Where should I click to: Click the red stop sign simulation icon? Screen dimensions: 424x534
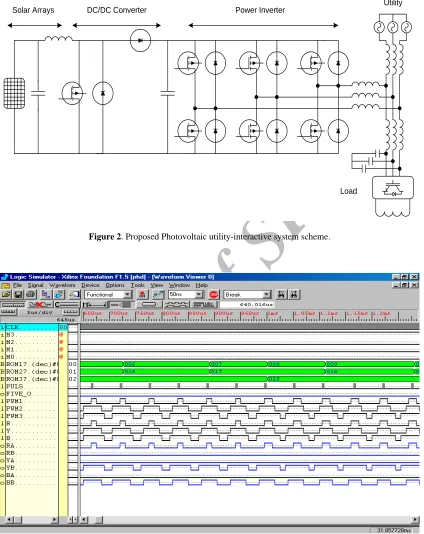pyautogui.click(x=214, y=295)
